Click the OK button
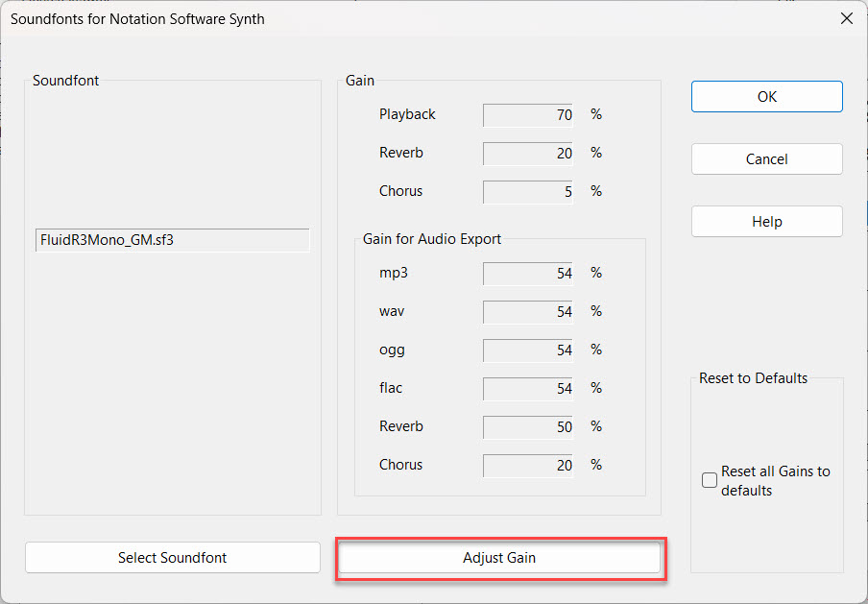Screen dimensions: 868x604 point(766,96)
